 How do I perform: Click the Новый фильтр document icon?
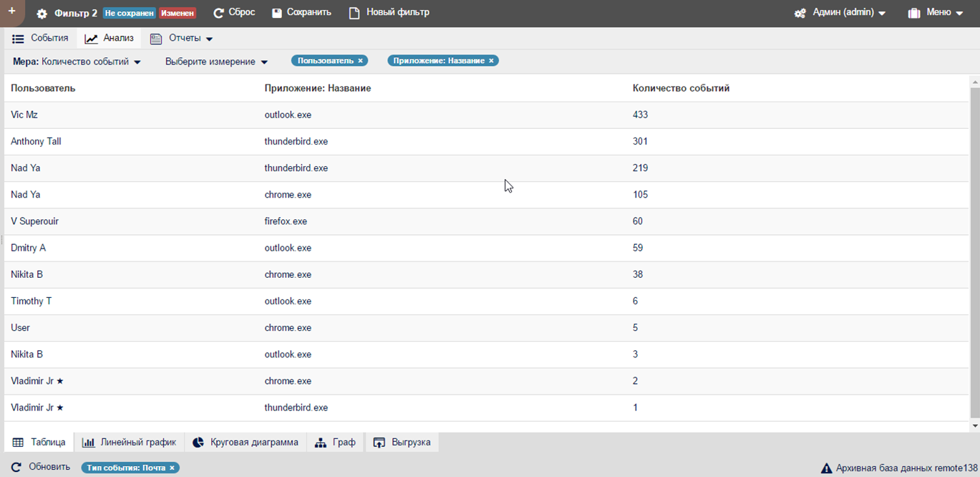(354, 13)
